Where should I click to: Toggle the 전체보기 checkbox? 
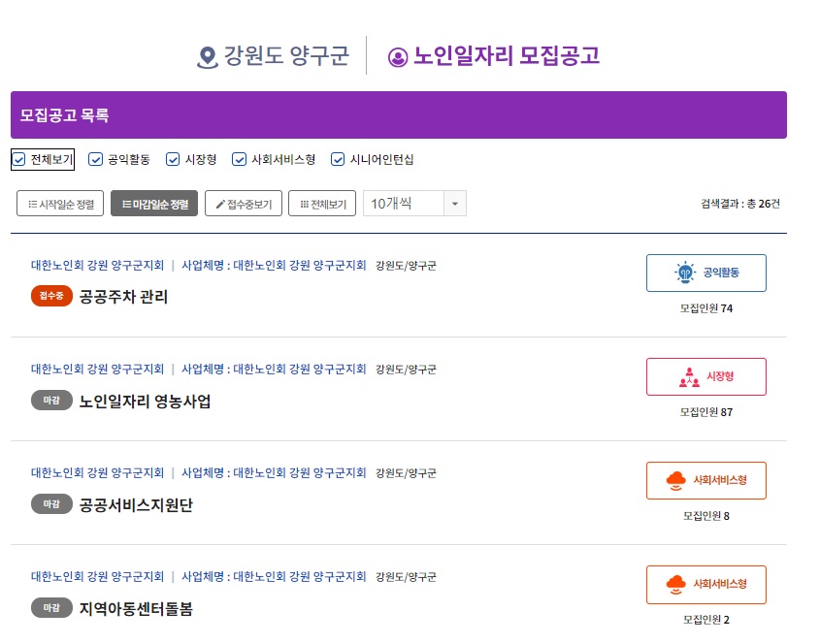pyautogui.click(x=18, y=159)
